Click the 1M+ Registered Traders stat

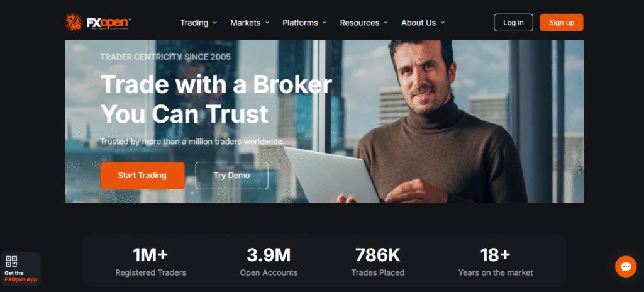click(x=150, y=262)
